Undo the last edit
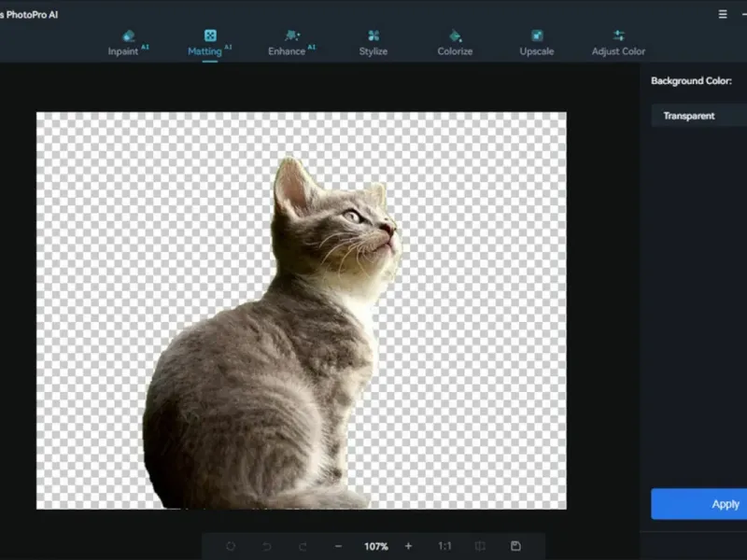 tap(266, 546)
